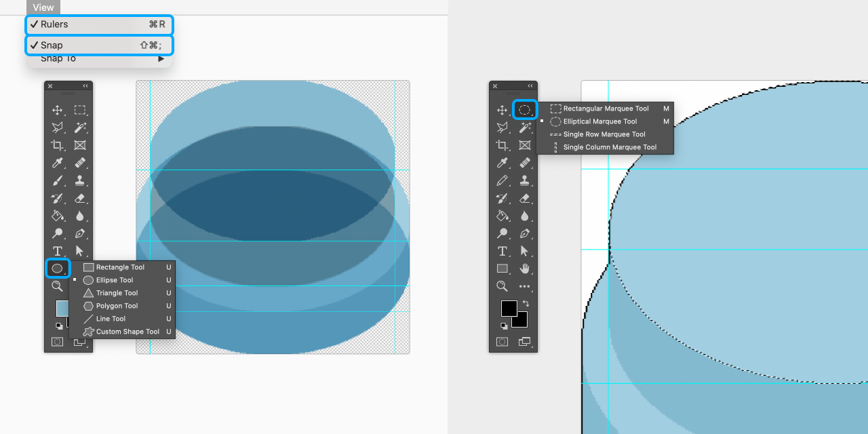Choose Single Row Marquee Tool
The width and height of the screenshot is (868, 434).
pyautogui.click(x=606, y=134)
